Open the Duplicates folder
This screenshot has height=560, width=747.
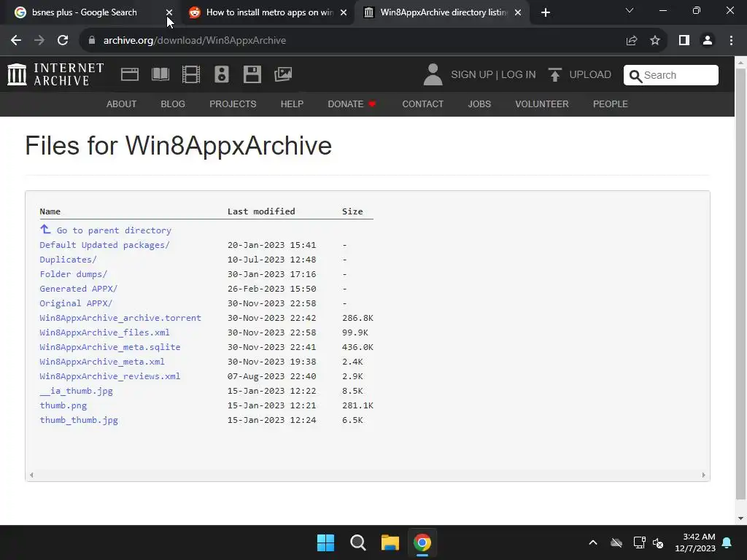click(x=68, y=260)
